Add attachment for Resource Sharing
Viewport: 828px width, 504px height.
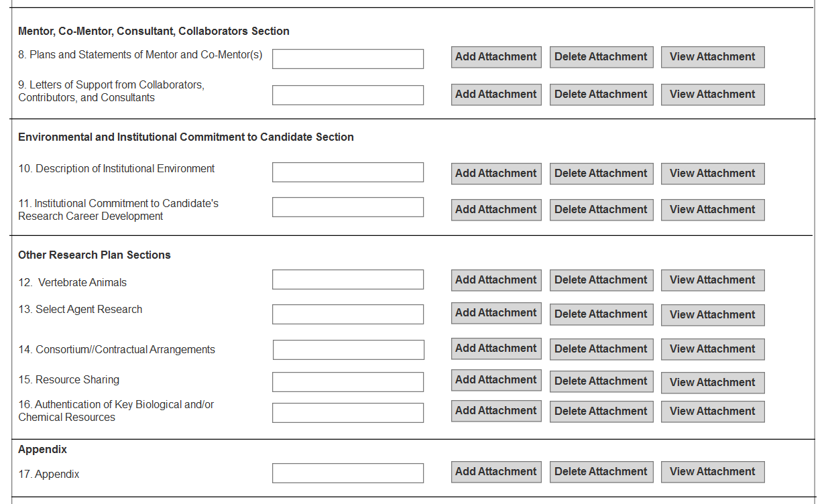(x=496, y=380)
